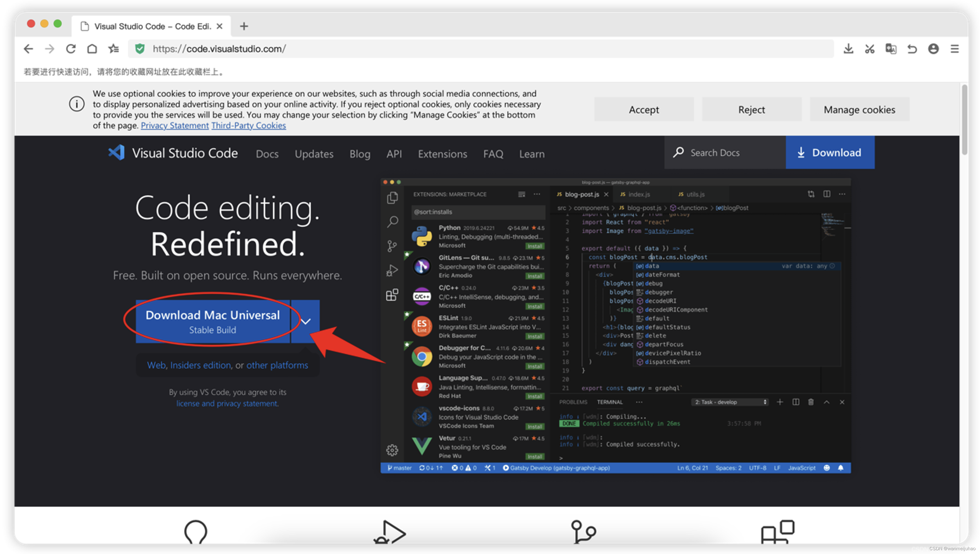Click the feature lightbulb icon below hero

(195, 532)
